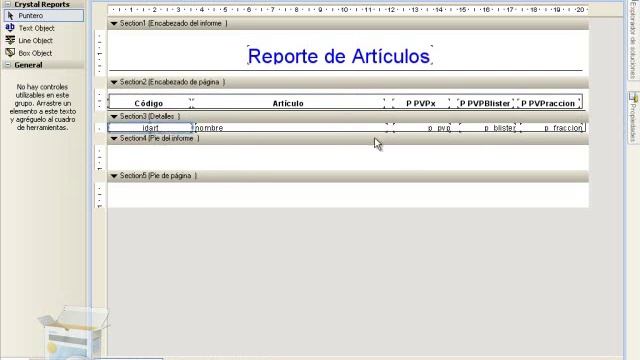Click the Text Object label in toolbox
640x360 pixels.
tap(37, 28)
